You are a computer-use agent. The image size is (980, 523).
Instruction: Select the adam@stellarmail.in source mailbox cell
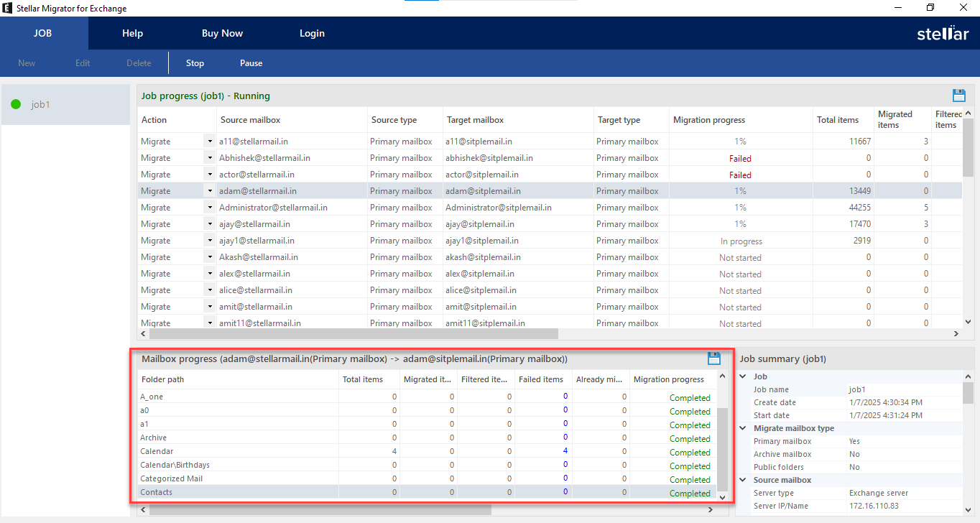click(292, 191)
